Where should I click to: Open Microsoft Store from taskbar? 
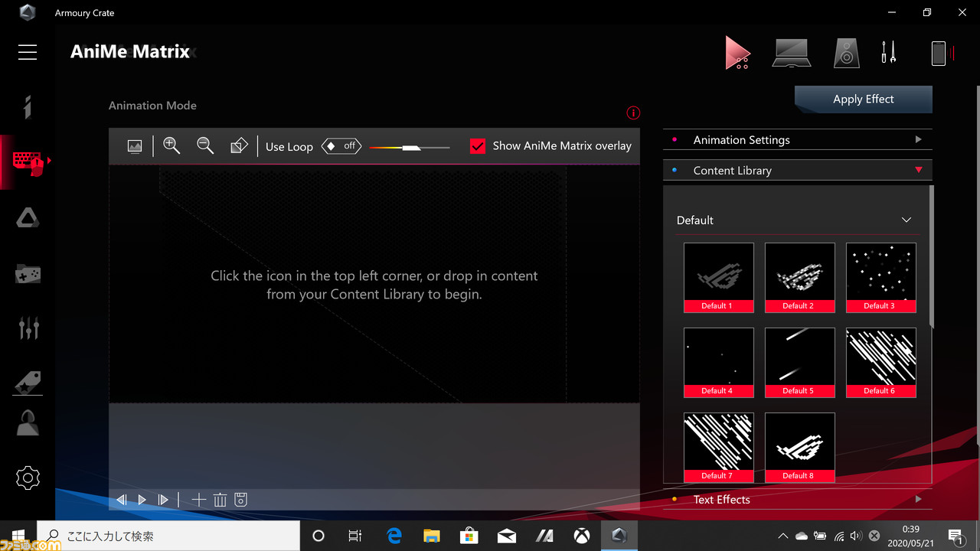(469, 536)
